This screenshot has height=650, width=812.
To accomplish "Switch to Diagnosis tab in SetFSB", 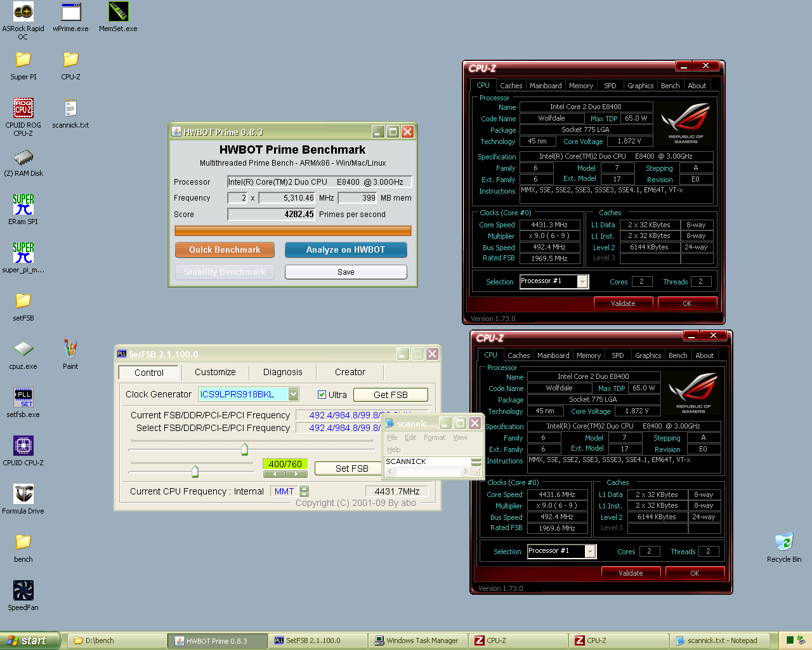I will pos(282,373).
